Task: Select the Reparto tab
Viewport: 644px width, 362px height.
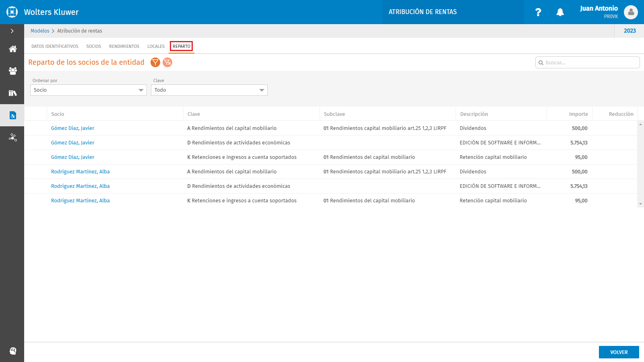Action: (182, 46)
